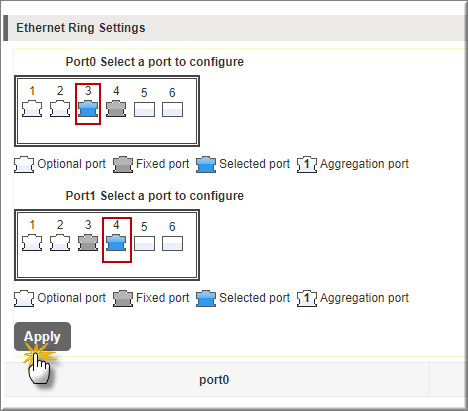The image size is (468, 411).
Task: Select port 2 icon in Port1 panel
Action: tap(60, 243)
